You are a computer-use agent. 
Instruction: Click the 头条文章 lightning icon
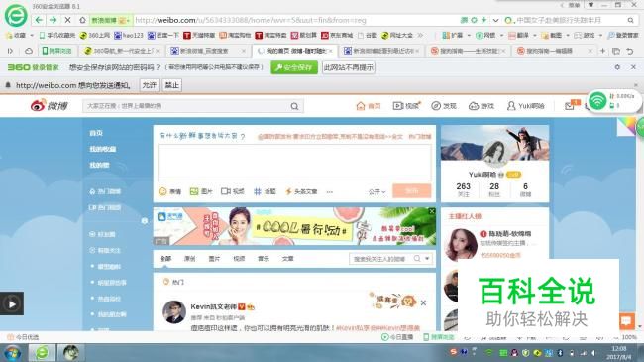[301, 191]
